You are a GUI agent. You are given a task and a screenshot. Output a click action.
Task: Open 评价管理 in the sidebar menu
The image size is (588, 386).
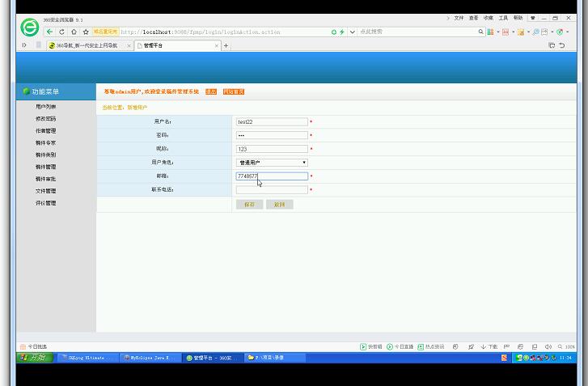pos(46,203)
